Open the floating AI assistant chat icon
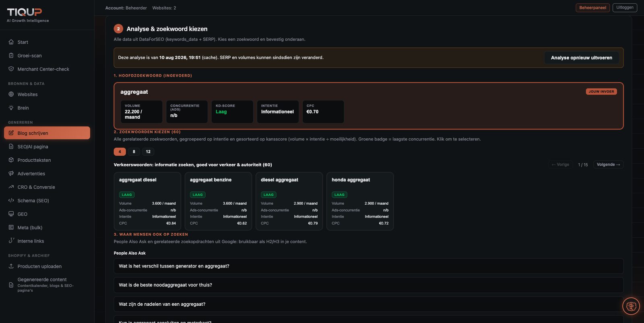Viewport: 644px width, 323px height. click(631, 307)
